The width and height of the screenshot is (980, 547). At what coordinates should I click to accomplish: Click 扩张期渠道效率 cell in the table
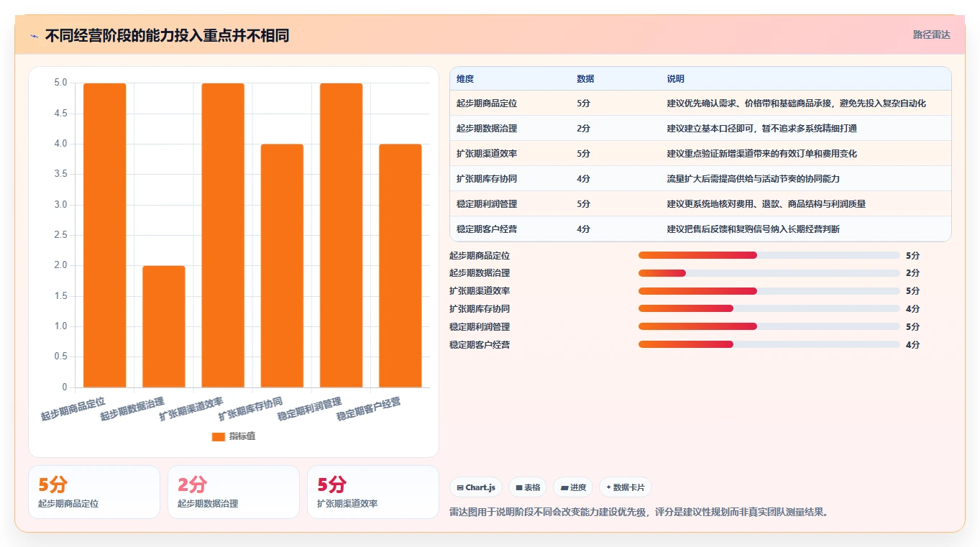(487, 154)
